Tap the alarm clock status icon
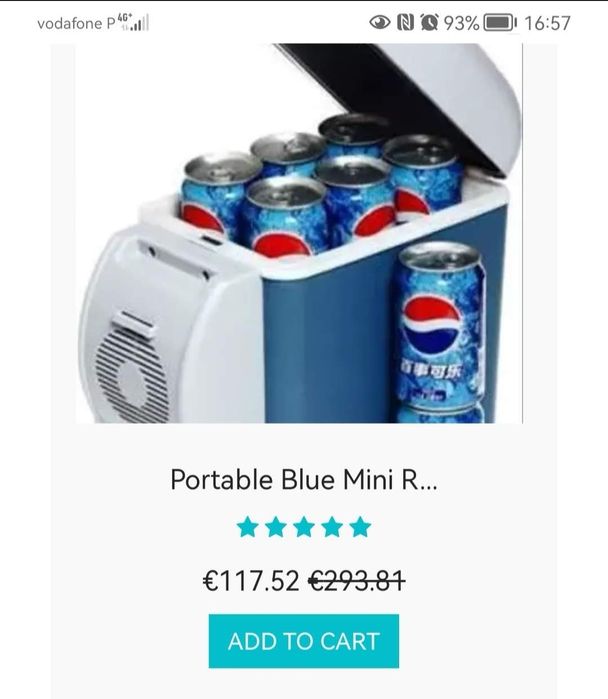 pyautogui.click(x=429, y=22)
